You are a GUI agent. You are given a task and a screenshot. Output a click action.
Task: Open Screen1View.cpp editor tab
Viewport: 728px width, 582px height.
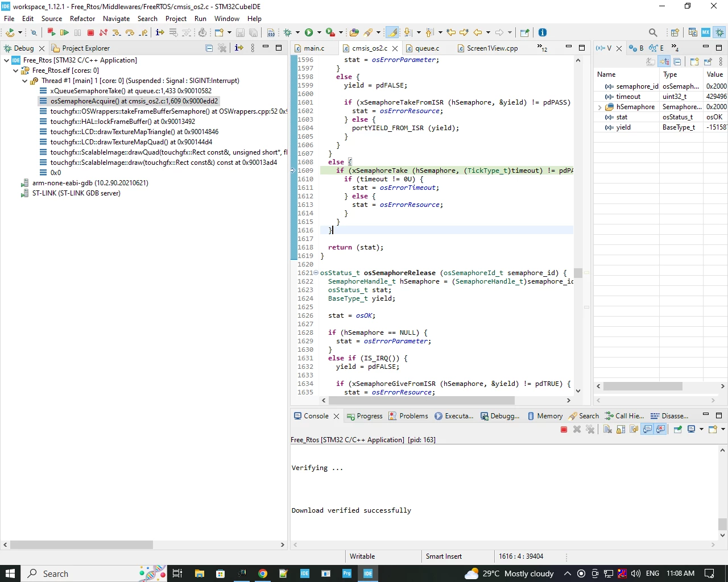point(493,48)
